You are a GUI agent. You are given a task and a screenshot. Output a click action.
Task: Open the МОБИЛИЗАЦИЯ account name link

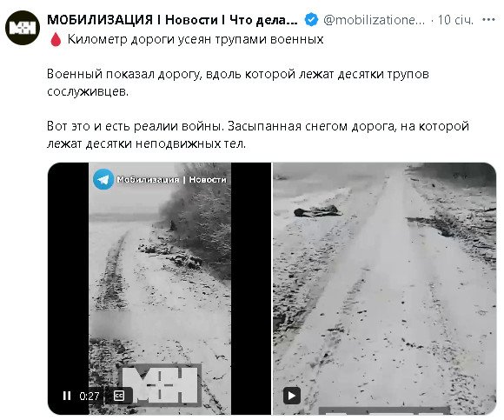click(172, 20)
